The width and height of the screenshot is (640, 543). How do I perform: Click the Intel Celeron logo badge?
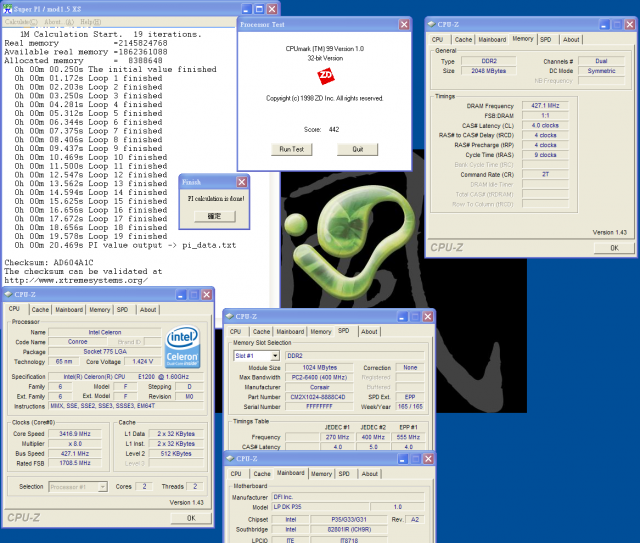(x=182, y=347)
